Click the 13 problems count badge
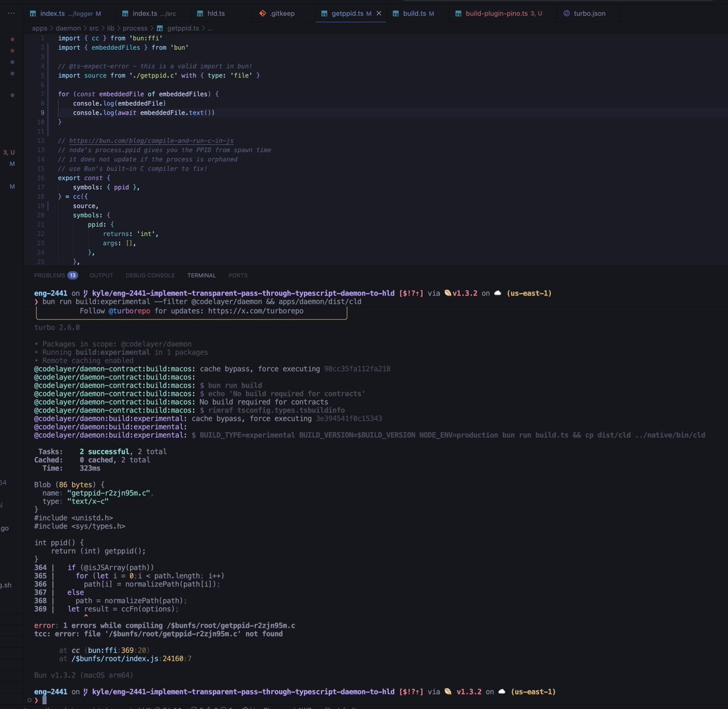Viewport: 728px width, 709px height. point(72,275)
